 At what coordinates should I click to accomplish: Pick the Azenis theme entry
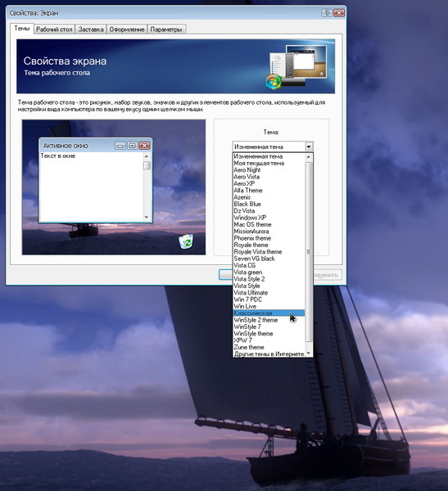[269, 197]
